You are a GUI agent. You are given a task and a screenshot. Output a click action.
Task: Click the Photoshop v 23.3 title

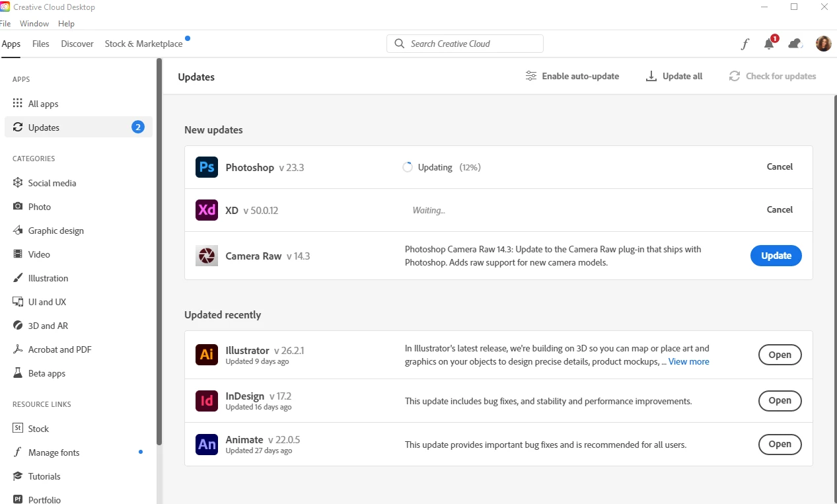click(265, 168)
